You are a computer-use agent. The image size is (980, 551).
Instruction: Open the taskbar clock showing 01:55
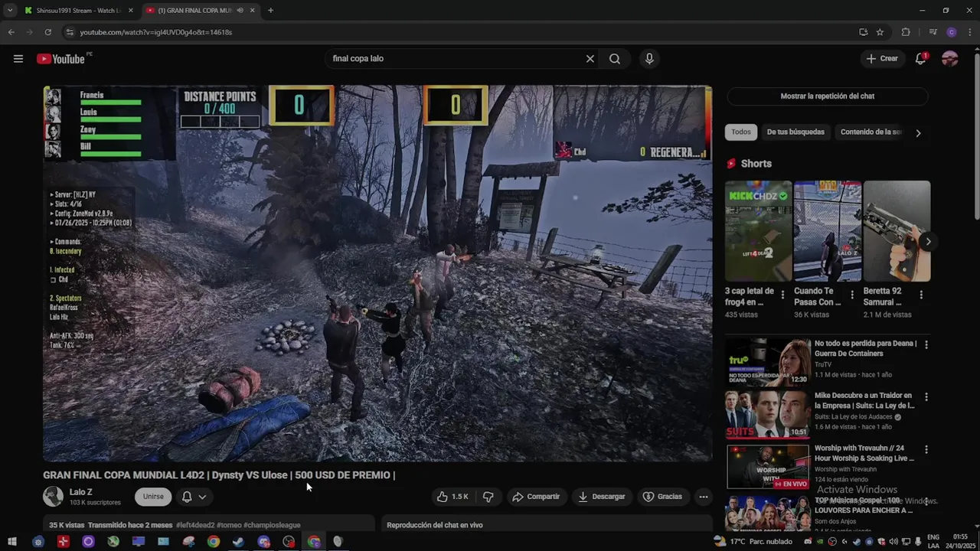pos(960,541)
